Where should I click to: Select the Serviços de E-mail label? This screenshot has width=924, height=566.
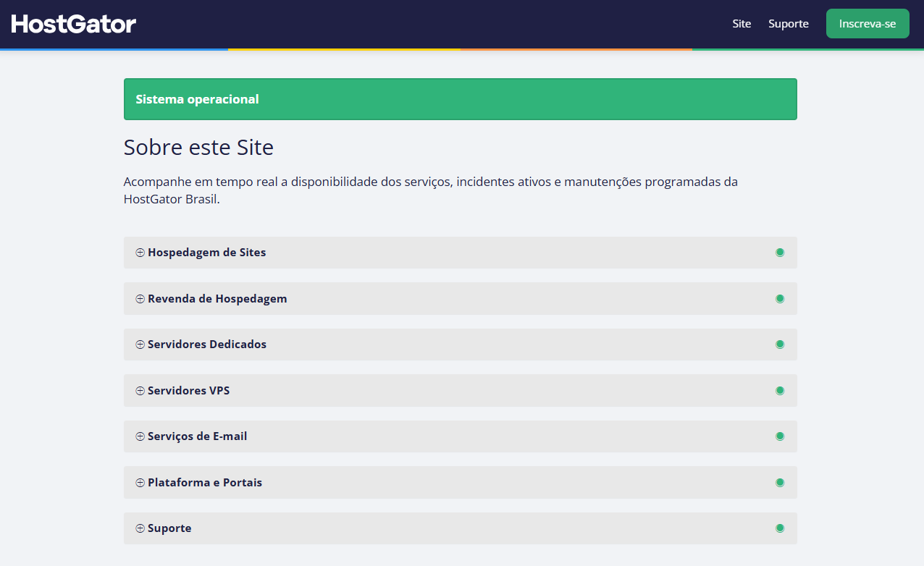coord(198,436)
